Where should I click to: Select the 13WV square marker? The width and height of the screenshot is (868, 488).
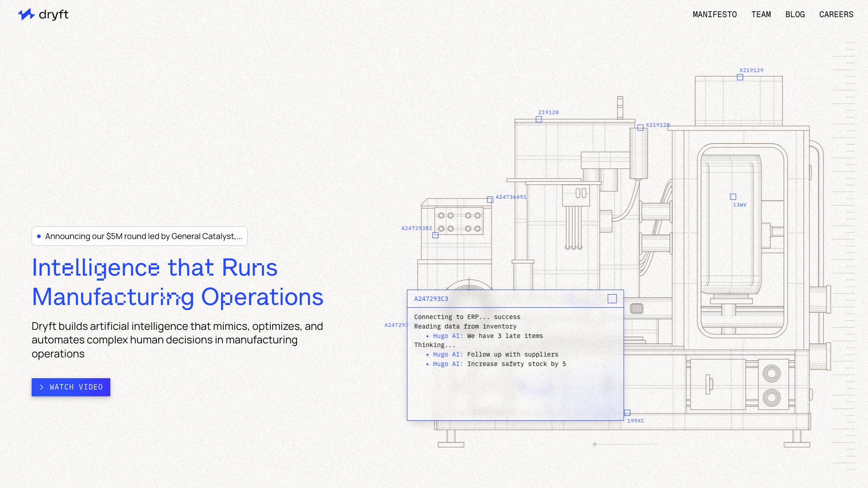(x=733, y=197)
